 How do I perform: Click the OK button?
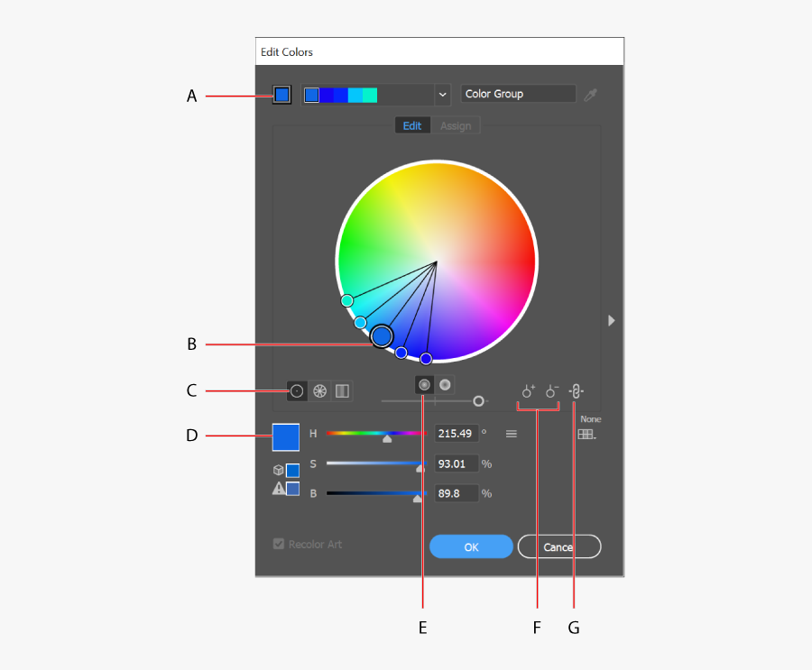[x=471, y=546]
